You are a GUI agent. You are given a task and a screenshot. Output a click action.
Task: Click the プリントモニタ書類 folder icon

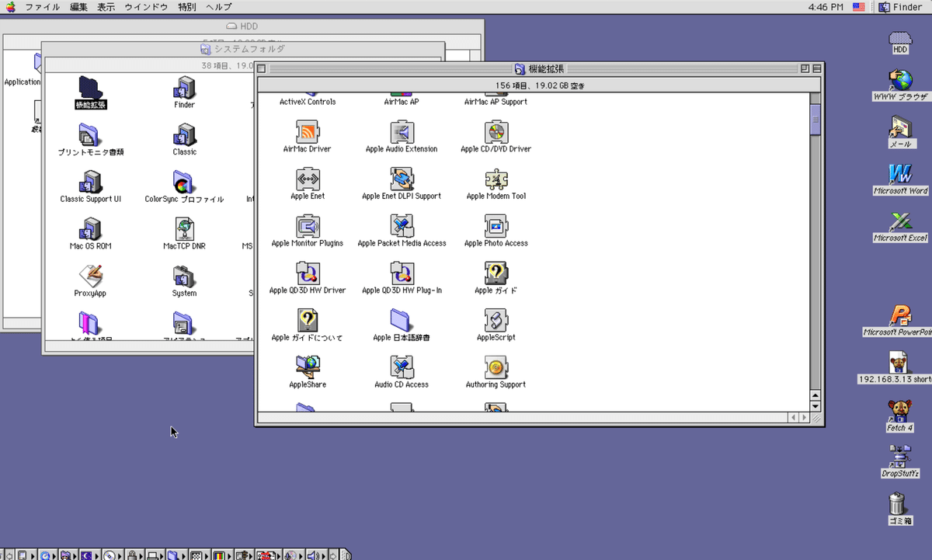click(90, 135)
